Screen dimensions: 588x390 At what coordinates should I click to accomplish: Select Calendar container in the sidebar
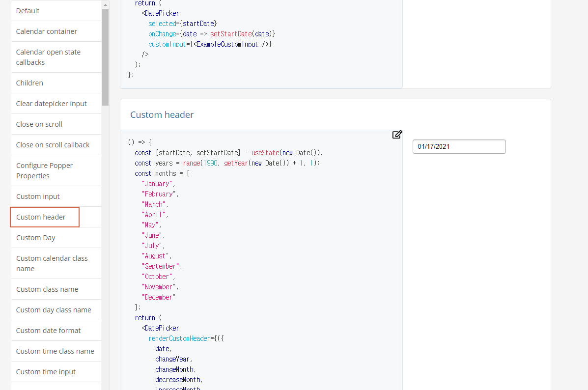[x=46, y=31]
